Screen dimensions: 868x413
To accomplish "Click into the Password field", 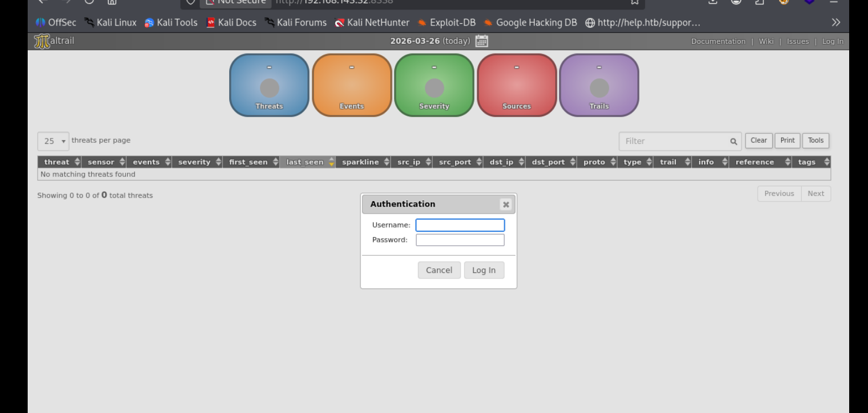I will pyautogui.click(x=460, y=240).
